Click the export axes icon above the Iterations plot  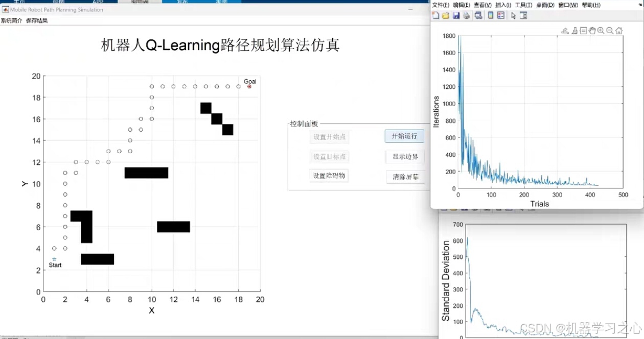pyautogui.click(x=565, y=31)
